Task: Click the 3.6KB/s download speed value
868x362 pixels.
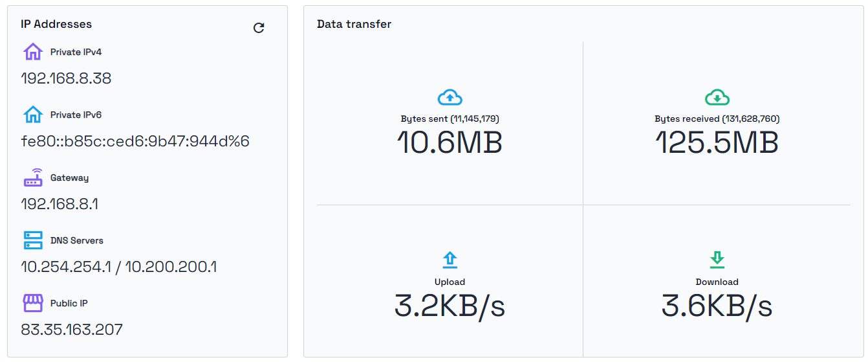Action: pyautogui.click(x=717, y=306)
